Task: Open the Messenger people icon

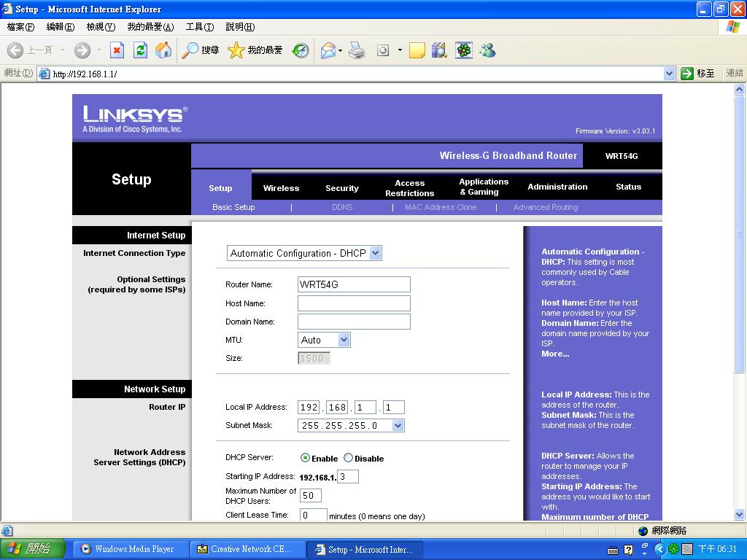Action: pyautogui.click(x=487, y=50)
